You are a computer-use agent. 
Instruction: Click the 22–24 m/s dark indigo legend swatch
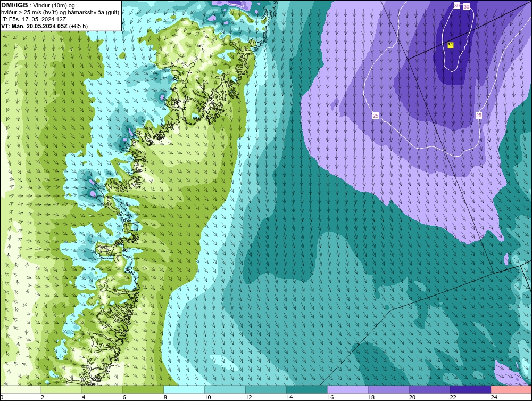[x=471, y=389]
